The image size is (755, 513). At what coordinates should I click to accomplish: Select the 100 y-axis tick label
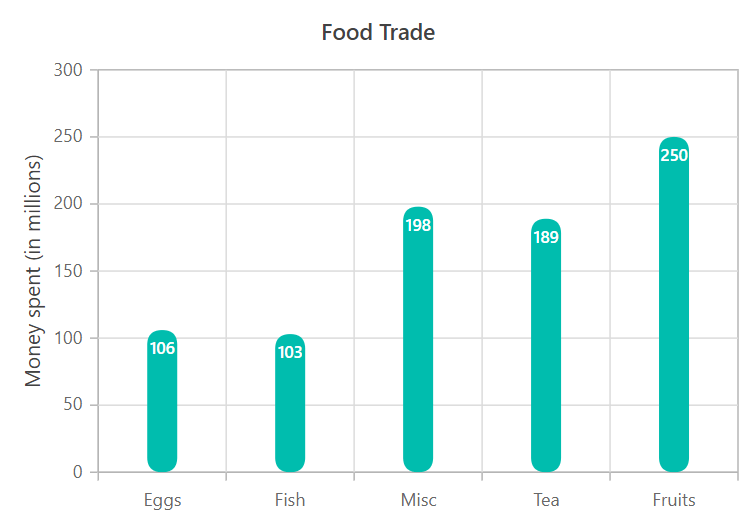(70, 338)
